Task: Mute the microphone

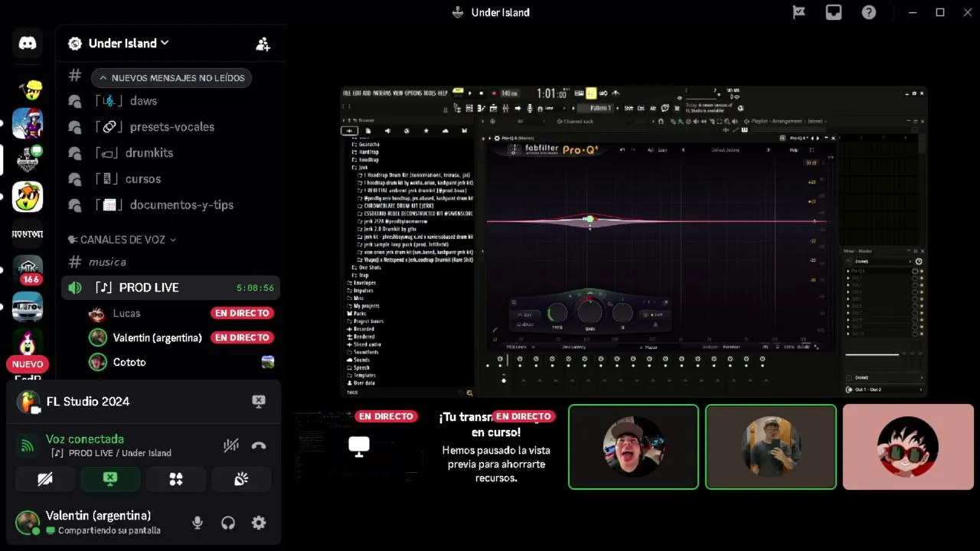Action: point(198,523)
